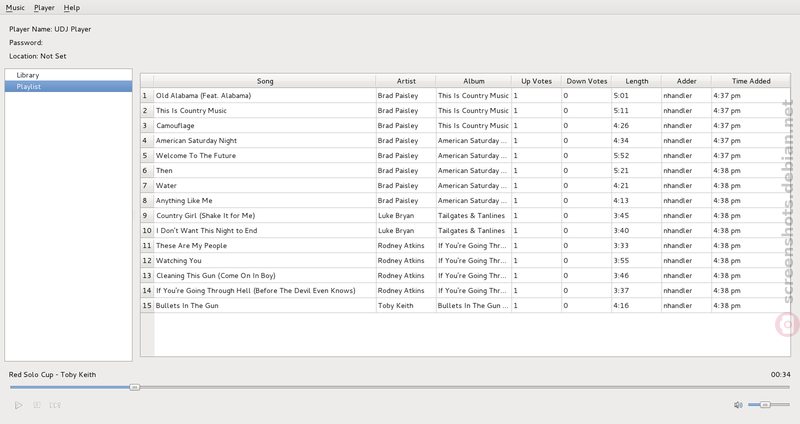Open the Player menu
800x424 pixels.
[44, 8]
